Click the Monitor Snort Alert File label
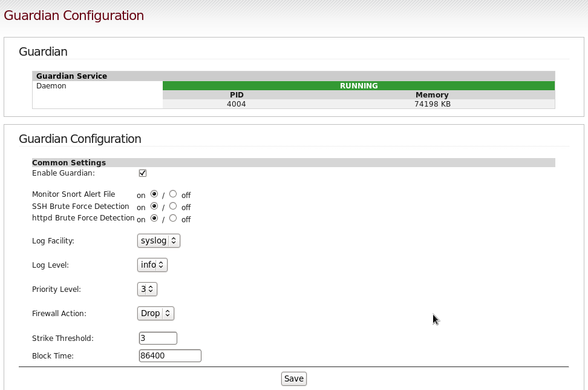 (x=74, y=194)
